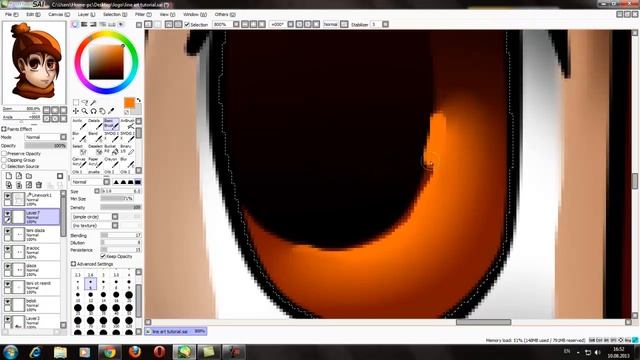
Task: Choose the Blend brush tool
Action: pyautogui.click(x=95, y=136)
